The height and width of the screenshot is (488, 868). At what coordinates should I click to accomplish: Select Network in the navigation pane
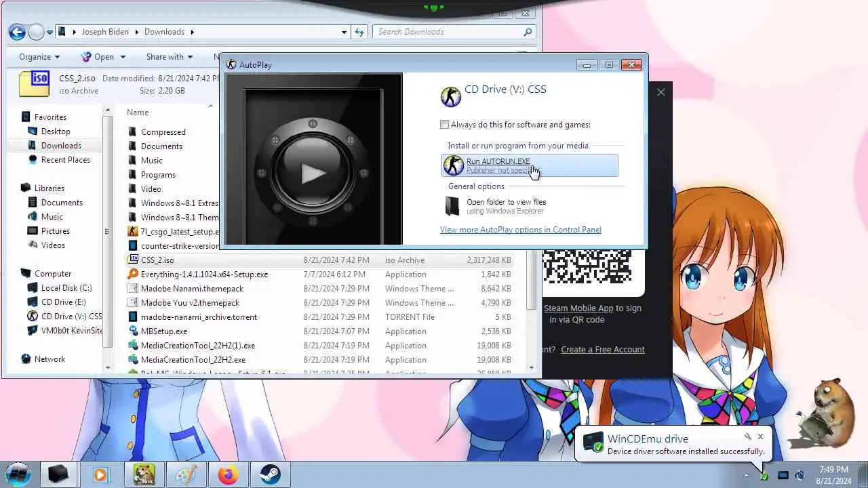[x=50, y=359]
